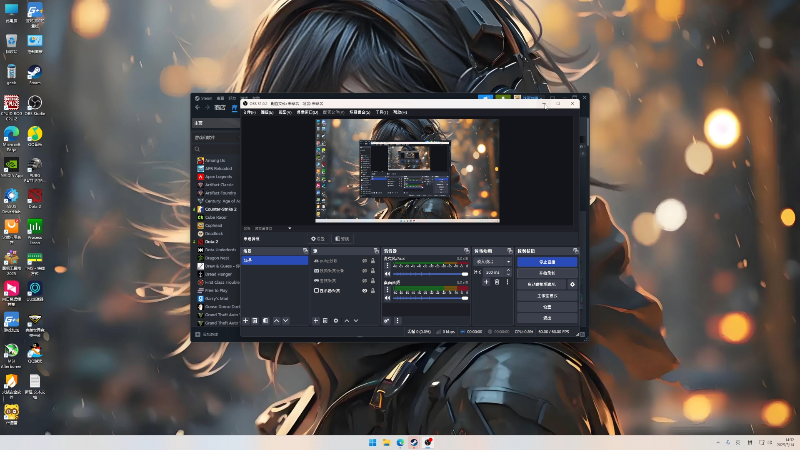The height and width of the screenshot is (450, 800).
Task: Open advanced audio properties gear in mixer
Action: (x=387, y=320)
